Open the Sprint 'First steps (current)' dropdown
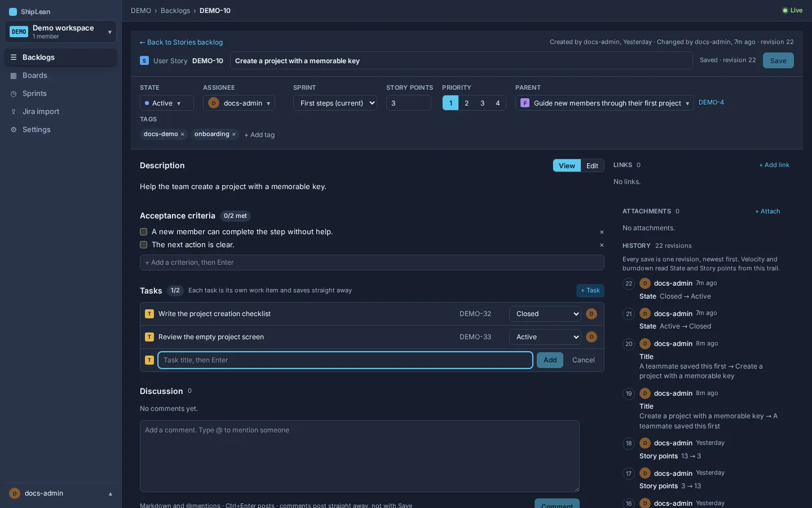This screenshot has height=508, width=812. (335, 103)
